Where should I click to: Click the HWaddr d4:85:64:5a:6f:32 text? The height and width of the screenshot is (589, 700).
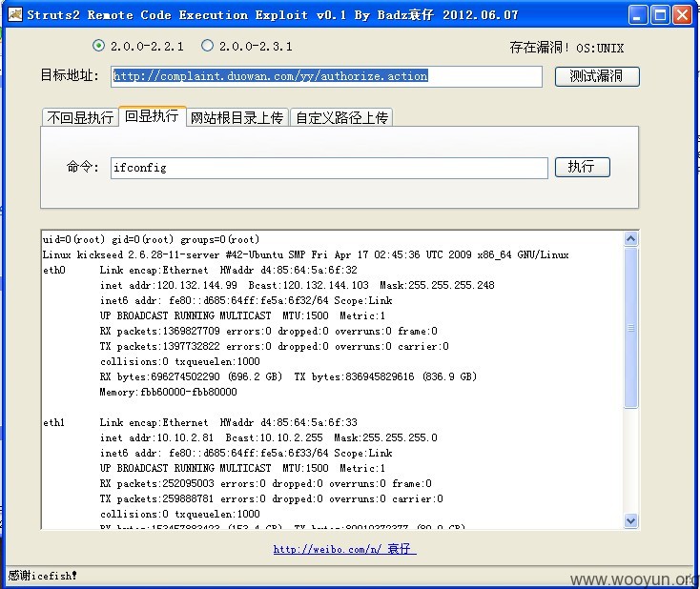tap(288, 270)
